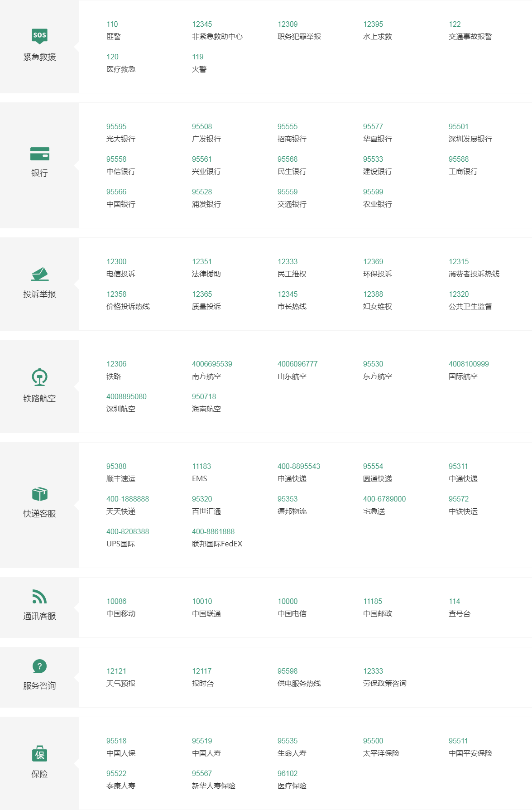
Task: Open 95511 中国平安保险 number
Action: pyautogui.click(x=458, y=741)
